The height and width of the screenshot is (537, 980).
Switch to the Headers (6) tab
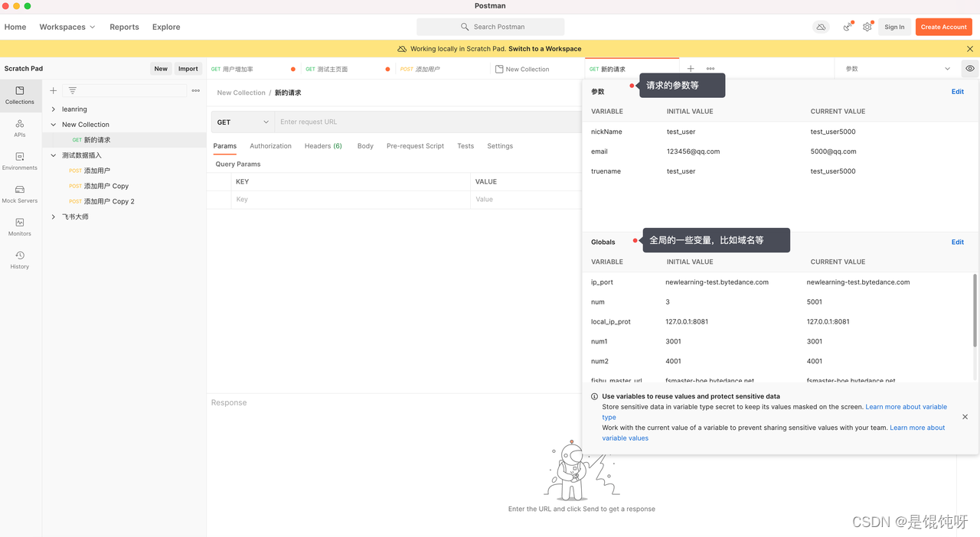tap(323, 146)
